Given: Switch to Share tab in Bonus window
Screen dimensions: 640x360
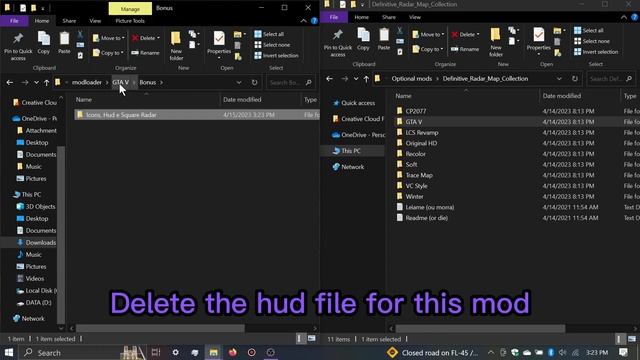Looking at the screenshot, I should click(x=69, y=21).
